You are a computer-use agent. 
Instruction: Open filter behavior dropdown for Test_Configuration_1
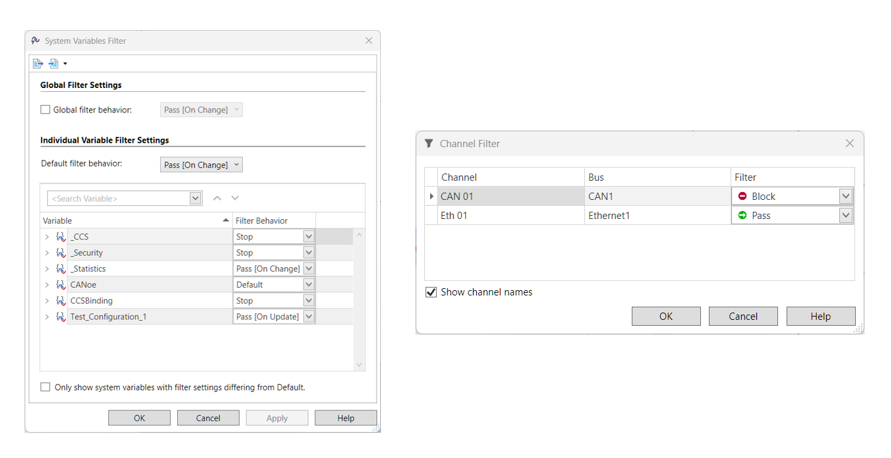[309, 316]
